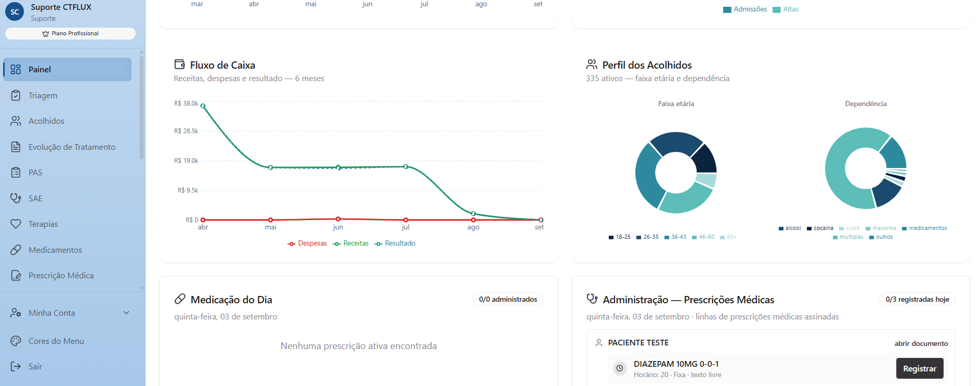Image resolution: width=980 pixels, height=386 pixels.
Task: Click the clock icon next to DIAZEPAM 10MG
Action: 620,368
